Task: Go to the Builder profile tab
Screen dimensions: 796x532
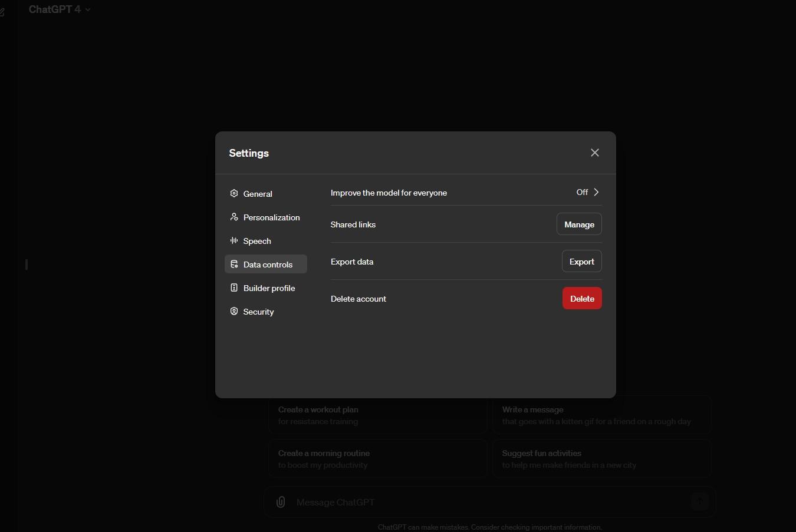Action: 266,288
